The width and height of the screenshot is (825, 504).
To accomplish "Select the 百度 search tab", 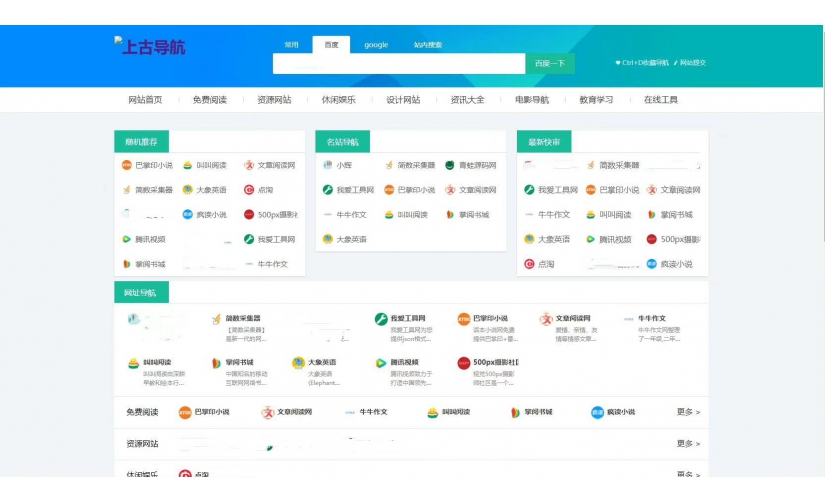I will 331,45.
